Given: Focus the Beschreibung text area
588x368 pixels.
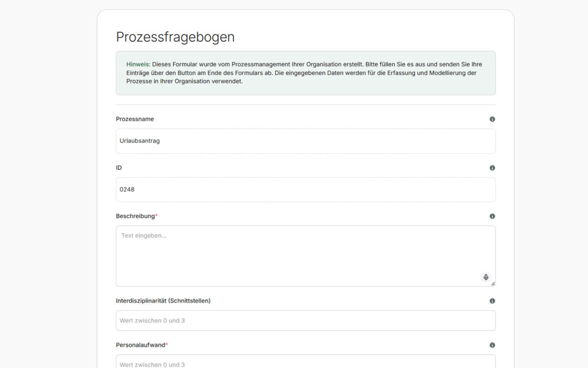Looking at the screenshot, I should [305, 256].
